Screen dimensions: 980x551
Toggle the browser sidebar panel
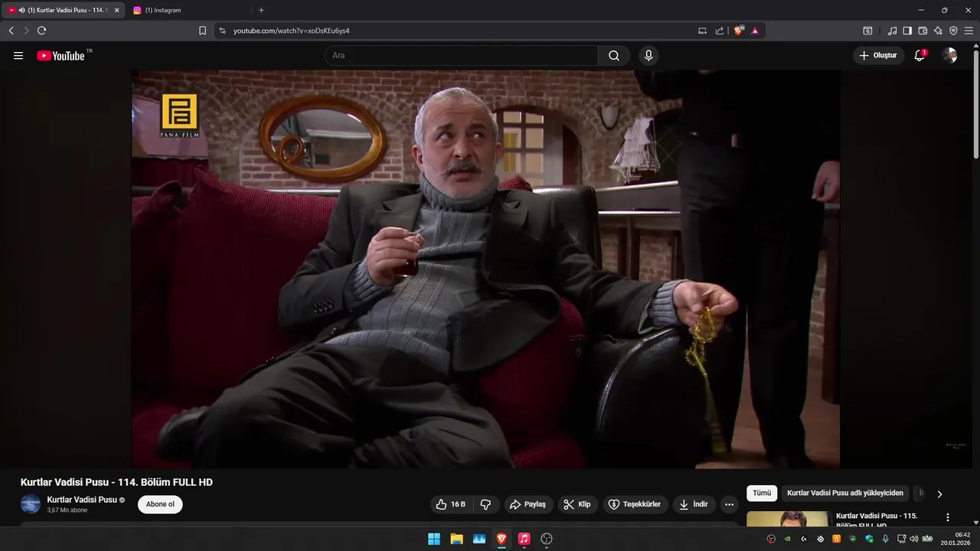point(907,31)
